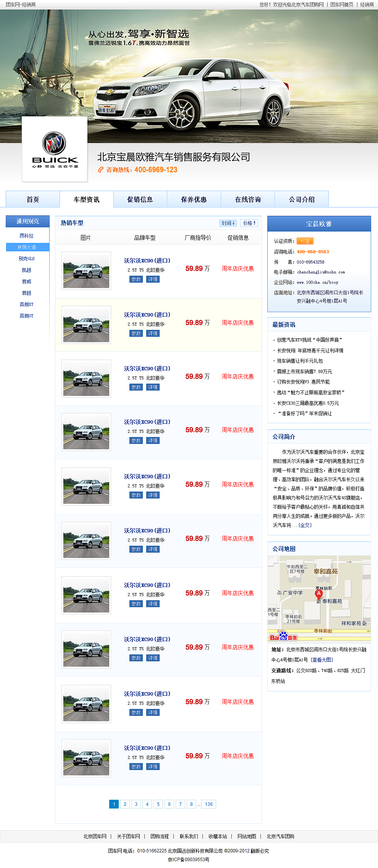Go to page 8 of listings
378x868 pixels.
click(x=191, y=804)
